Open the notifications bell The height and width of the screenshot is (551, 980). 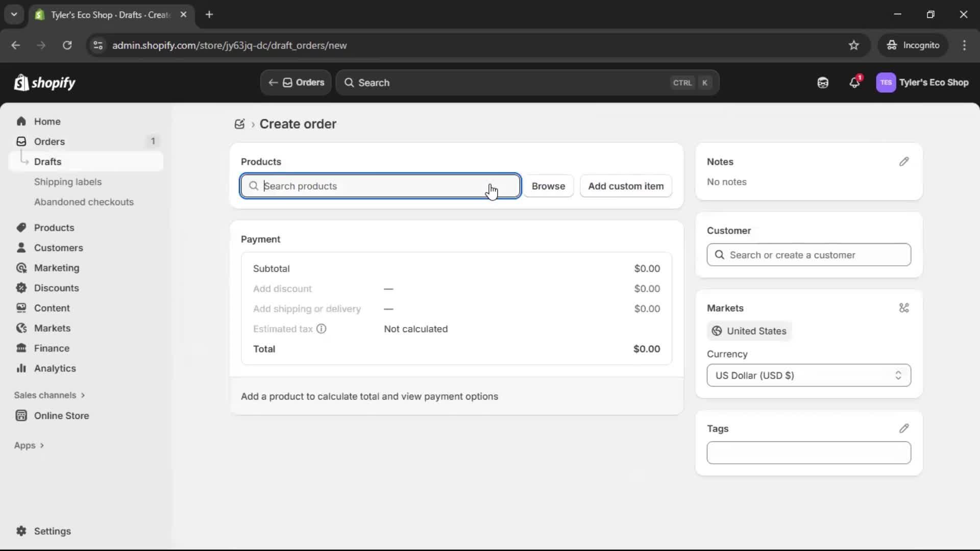[x=855, y=82]
